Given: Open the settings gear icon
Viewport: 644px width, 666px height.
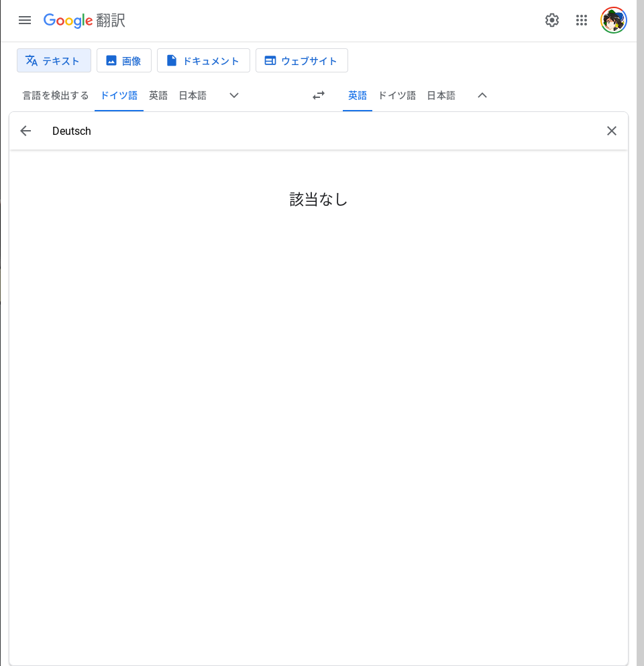Looking at the screenshot, I should [x=552, y=20].
